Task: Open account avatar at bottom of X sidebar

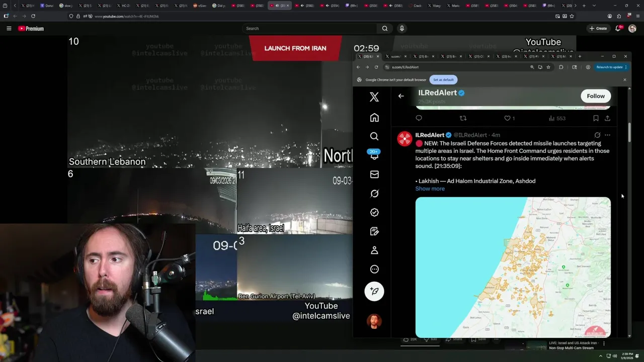Action: (x=374, y=321)
